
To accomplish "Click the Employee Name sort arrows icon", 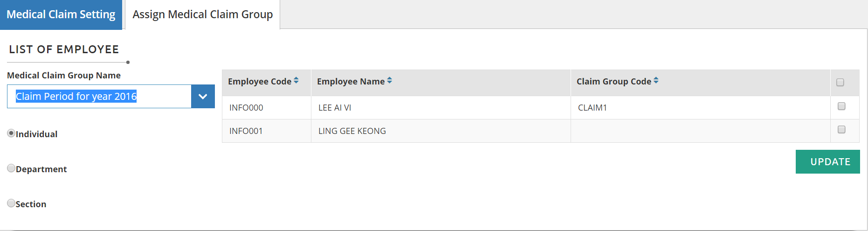I will point(390,81).
